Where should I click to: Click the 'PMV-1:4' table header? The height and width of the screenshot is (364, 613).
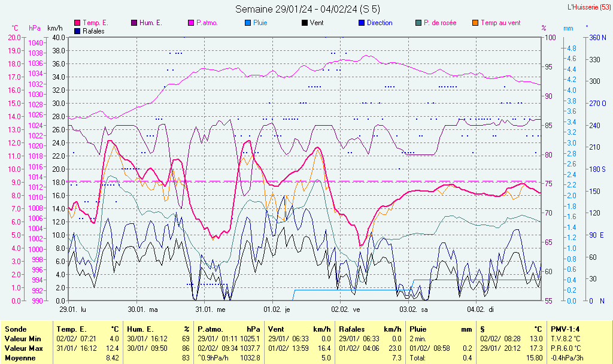tap(565, 329)
